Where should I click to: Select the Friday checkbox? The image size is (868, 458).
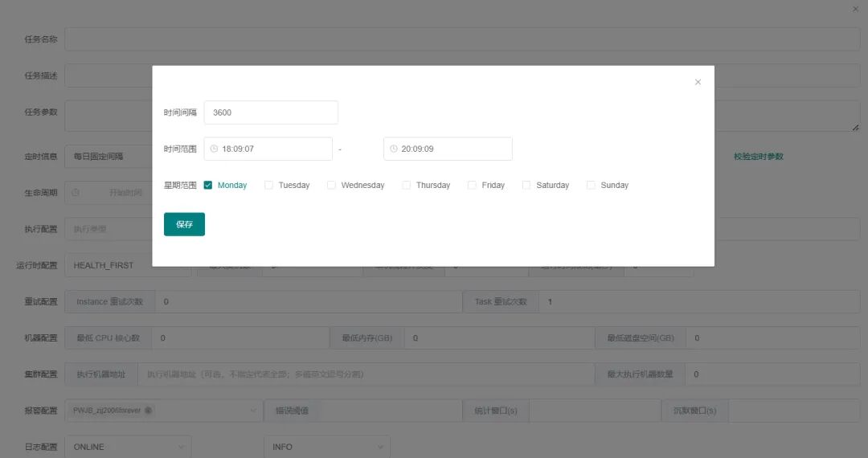[472, 186]
